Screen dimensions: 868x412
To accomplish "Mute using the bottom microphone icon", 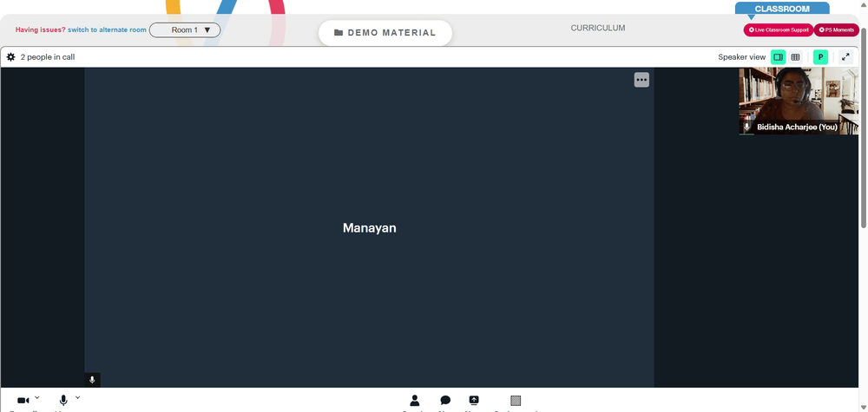I will (63, 401).
